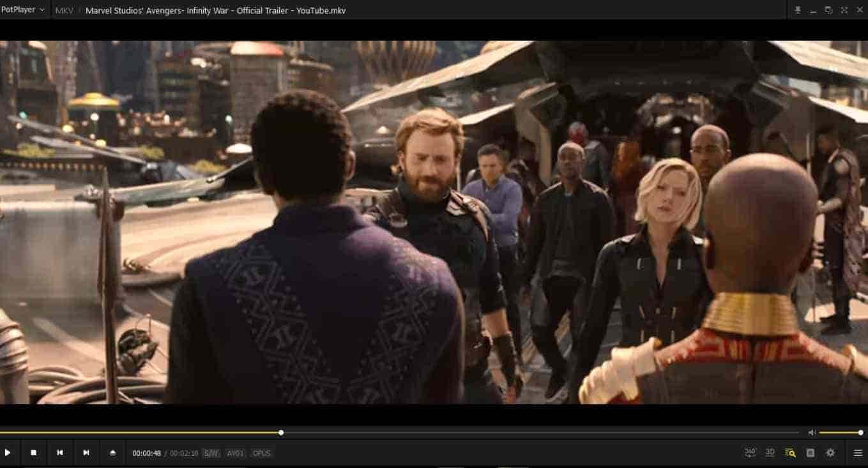This screenshot has width=868, height=468.
Task: Click the total duration 00:02:18
Action: pos(184,453)
